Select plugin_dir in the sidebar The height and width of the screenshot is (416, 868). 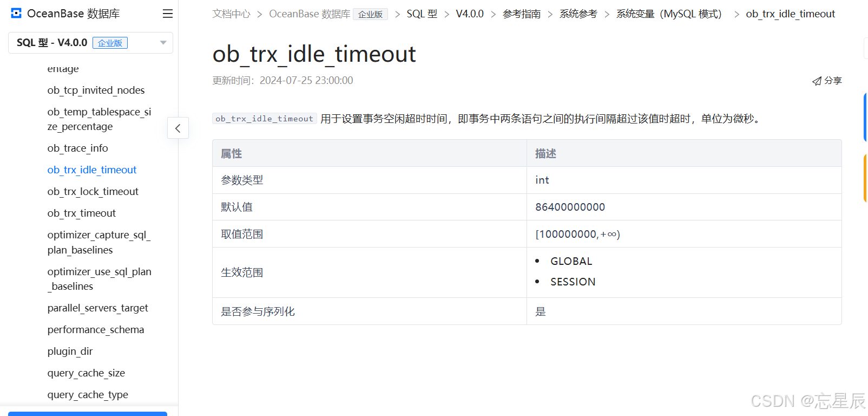click(x=70, y=351)
